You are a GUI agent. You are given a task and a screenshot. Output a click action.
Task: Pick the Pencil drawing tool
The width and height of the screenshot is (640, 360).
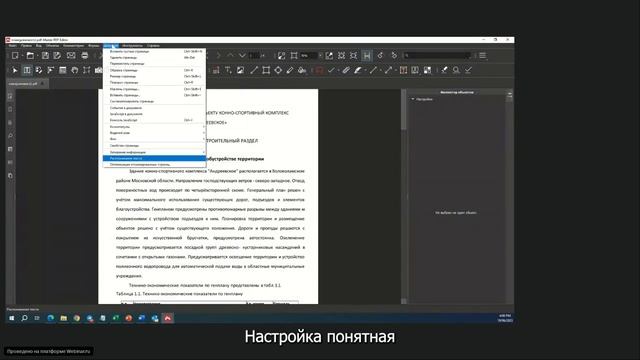(290, 70)
